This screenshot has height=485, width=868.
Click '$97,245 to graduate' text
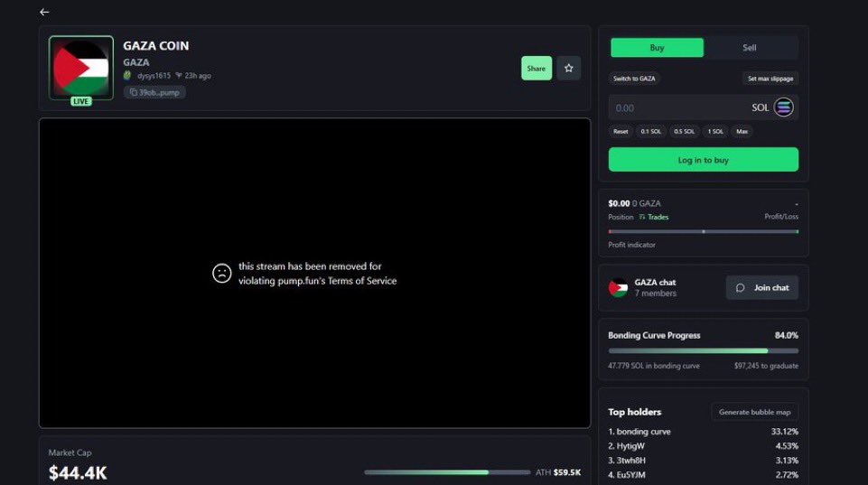click(766, 366)
